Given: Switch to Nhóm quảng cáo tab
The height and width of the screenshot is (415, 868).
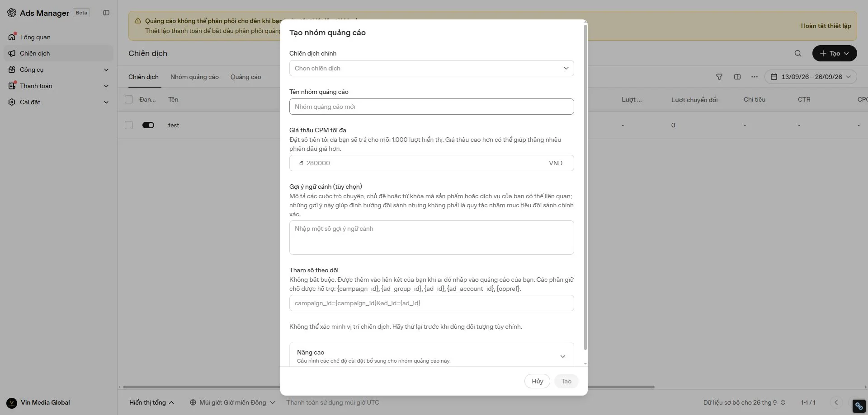Looking at the screenshot, I should coord(194,77).
